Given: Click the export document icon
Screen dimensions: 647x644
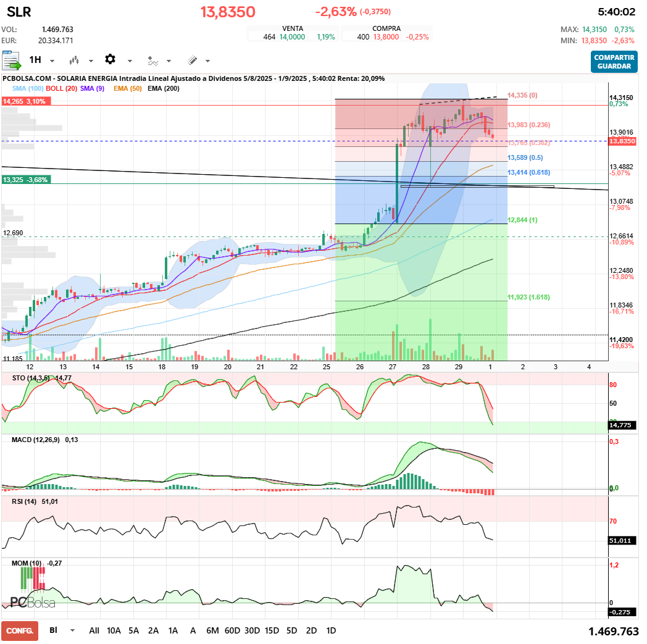Looking at the screenshot, I should point(11,61).
